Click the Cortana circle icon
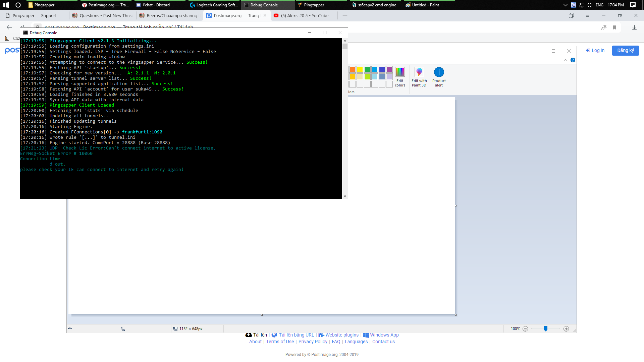Image resolution: width=644 pixels, height=362 pixels. click(x=18, y=5)
